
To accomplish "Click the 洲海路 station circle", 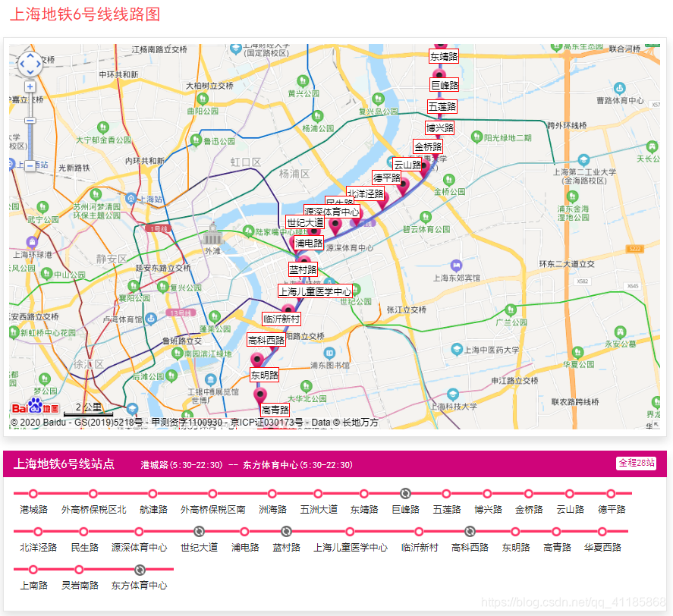I will point(272,494).
